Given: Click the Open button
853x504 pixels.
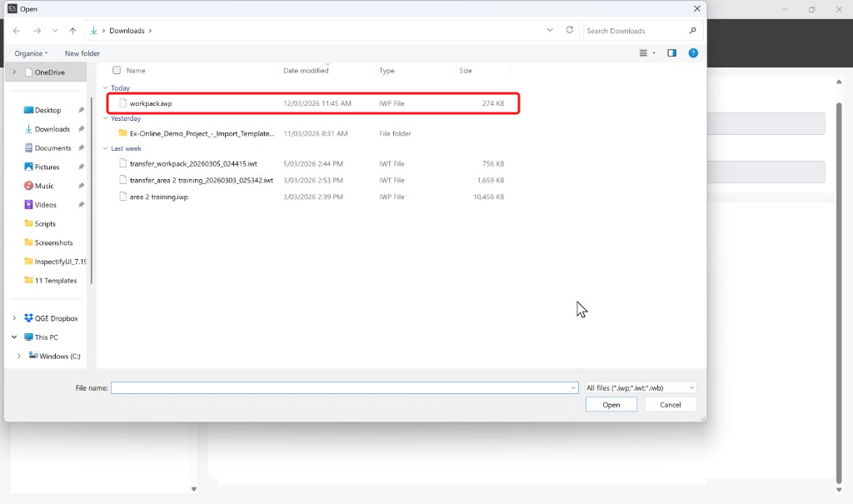Looking at the screenshot, I should pos(611,404).
